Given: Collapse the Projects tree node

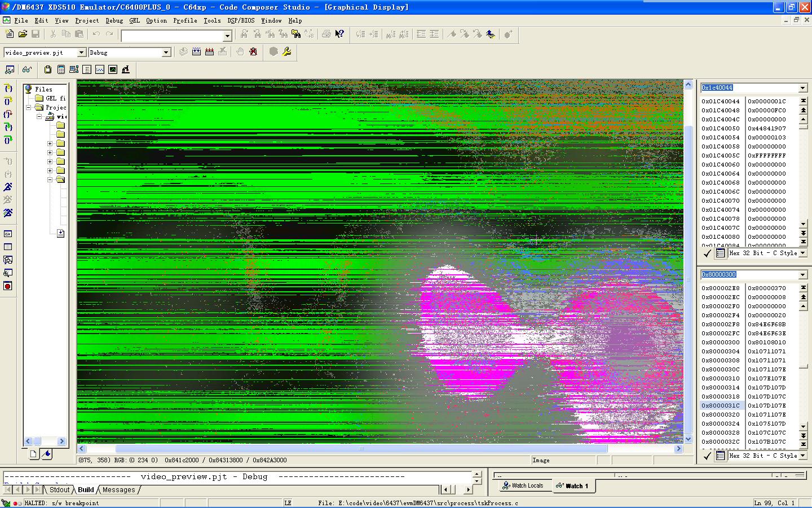Looking at the screenshot, I should (28, 107).
